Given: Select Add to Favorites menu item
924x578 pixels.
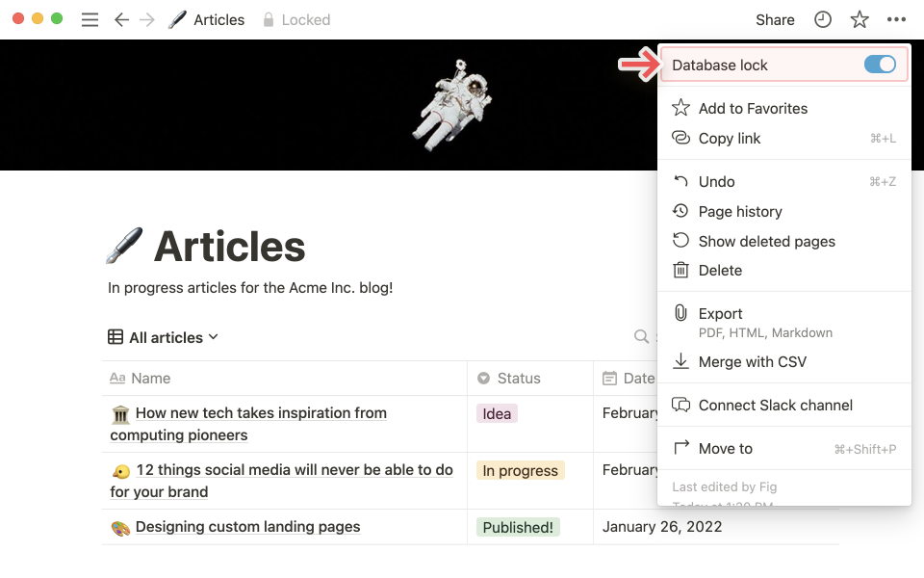Looking at the screenshot, I should pos(753,109).
